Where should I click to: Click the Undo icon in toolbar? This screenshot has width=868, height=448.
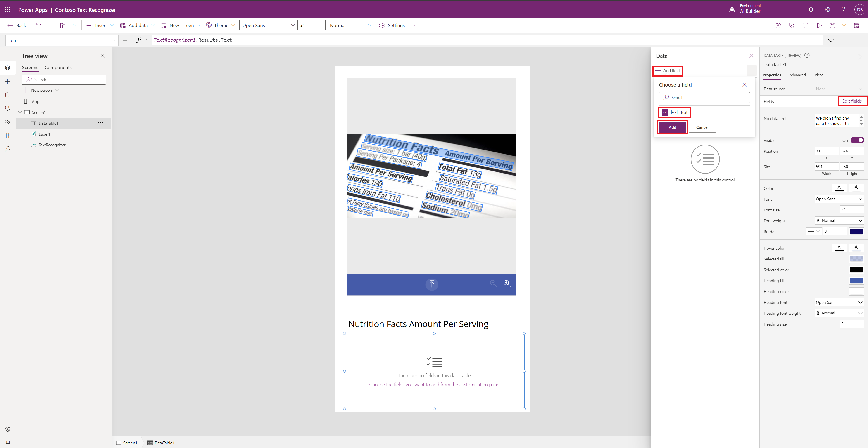pyautogui.click(x=38, y=25)
